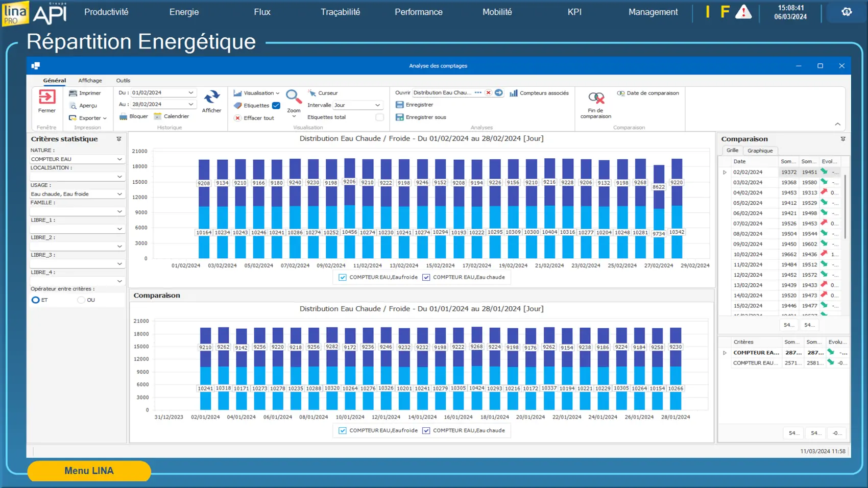Viewport: 868px width, 488px height.
Task: Select the OU operator radio button
Action: tap(81, 300)
